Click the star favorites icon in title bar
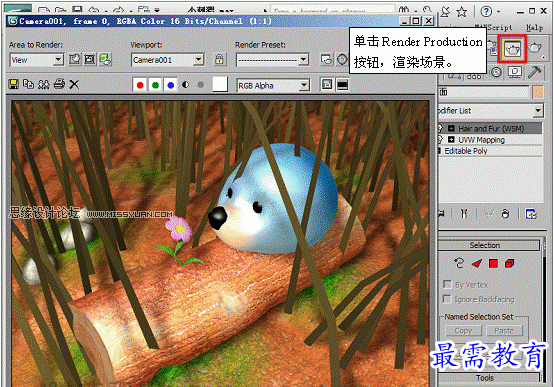The height and width of the screenshot is (387, 554). tap(461, 12)
